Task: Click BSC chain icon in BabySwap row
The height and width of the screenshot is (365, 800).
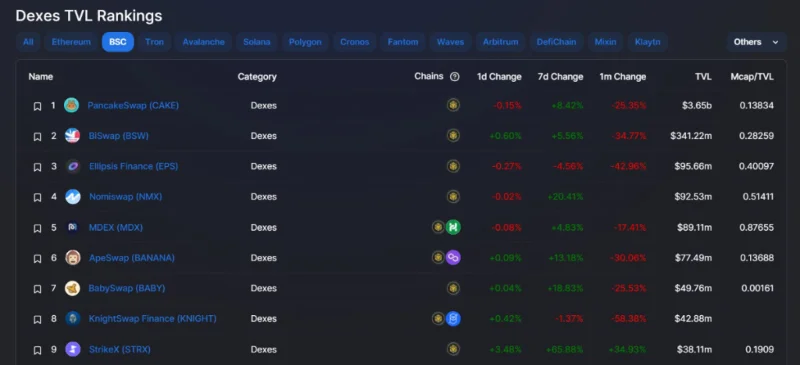Action: tap(453, 288)
